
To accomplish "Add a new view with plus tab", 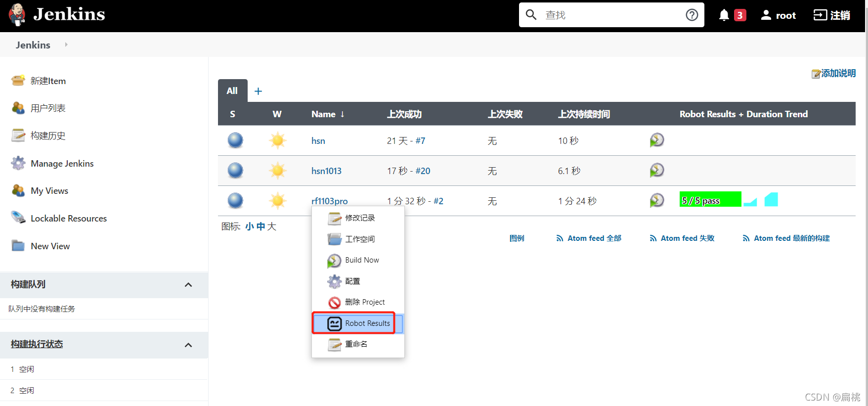I will tap(258, 91).
